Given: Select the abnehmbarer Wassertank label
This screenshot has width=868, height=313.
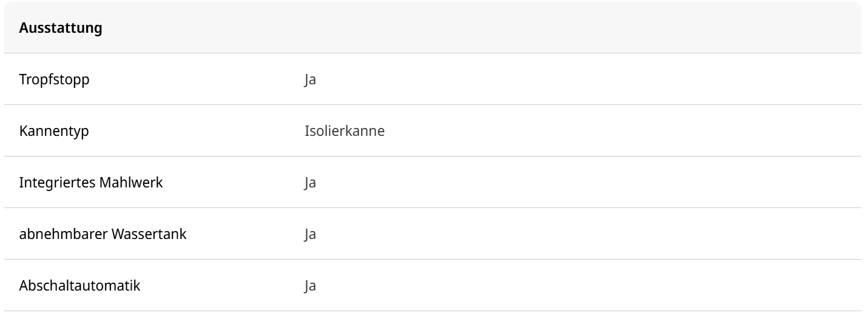Looking at the screenshot, I should 103,234.
